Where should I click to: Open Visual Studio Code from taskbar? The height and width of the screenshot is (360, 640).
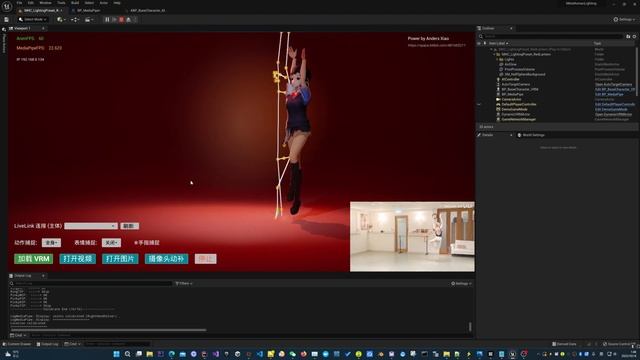click(x=260, y=354)
